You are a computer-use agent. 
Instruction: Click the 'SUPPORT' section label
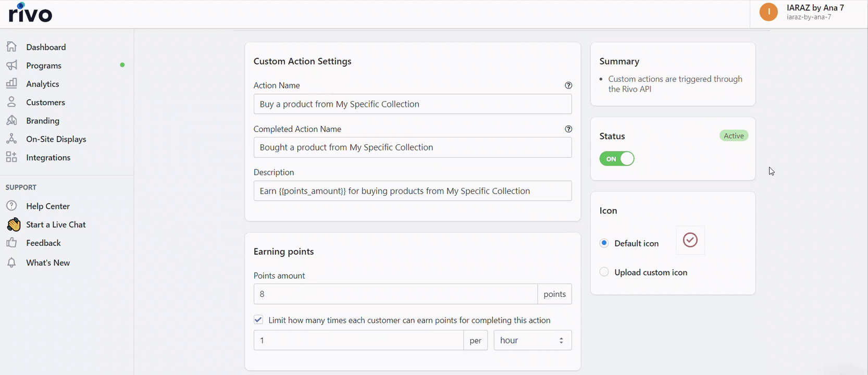click(x=21, y=187)
